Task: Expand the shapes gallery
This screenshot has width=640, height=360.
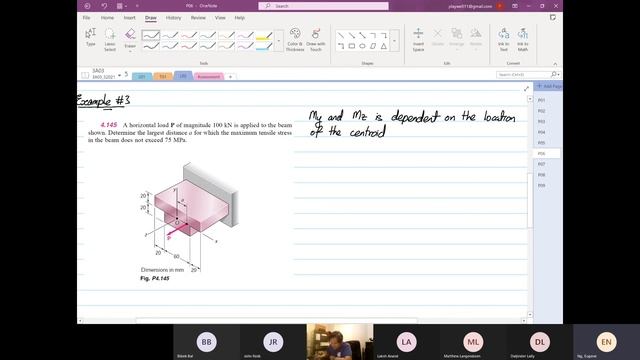Action: (x=394, y=41)
